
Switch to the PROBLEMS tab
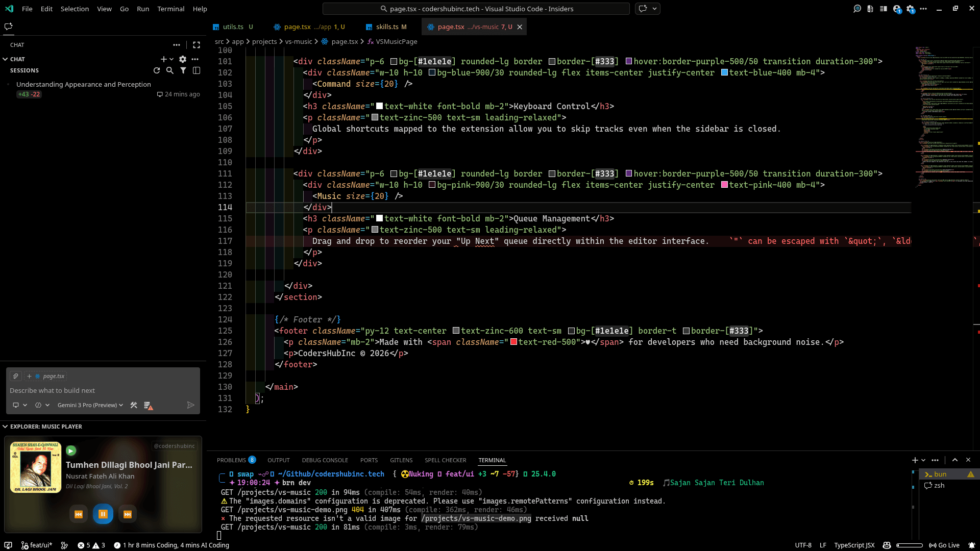[x=232, y=460]
